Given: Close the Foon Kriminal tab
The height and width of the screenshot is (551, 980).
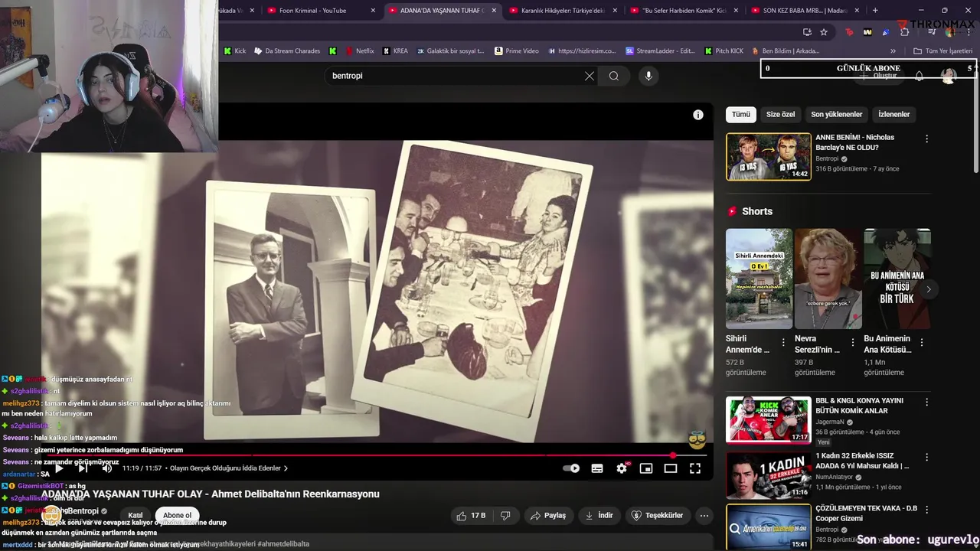Looking at the screenshot, I should point(373,10).
